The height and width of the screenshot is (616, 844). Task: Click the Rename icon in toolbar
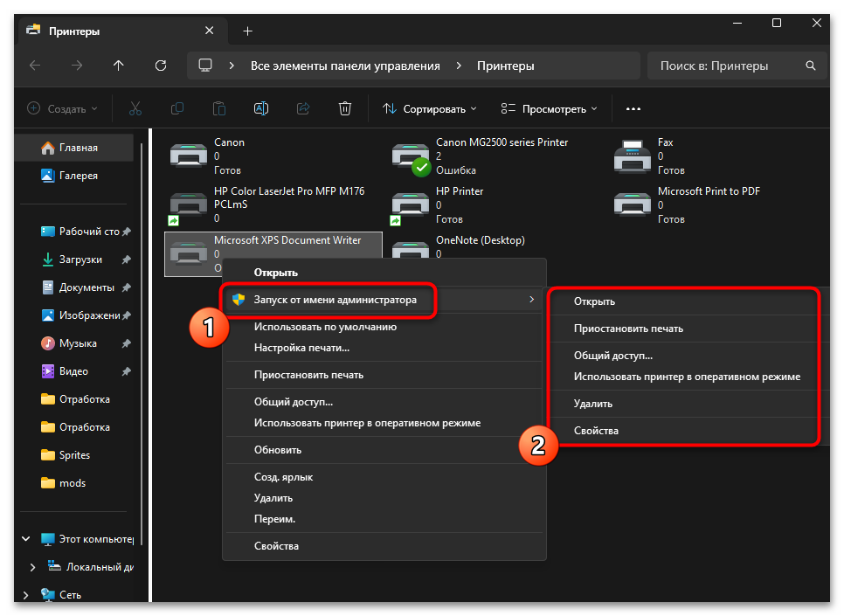(x=261, y=108)
